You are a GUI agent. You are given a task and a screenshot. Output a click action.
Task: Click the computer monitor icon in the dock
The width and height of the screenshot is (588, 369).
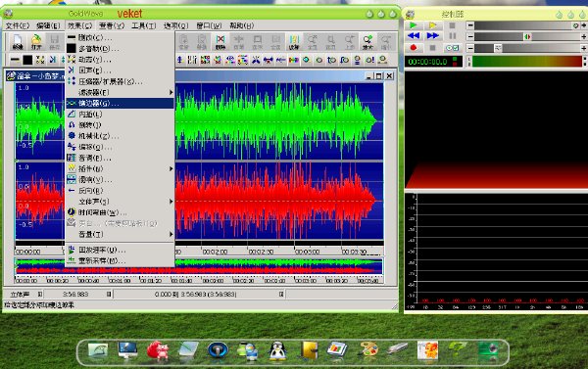[127, 349]
